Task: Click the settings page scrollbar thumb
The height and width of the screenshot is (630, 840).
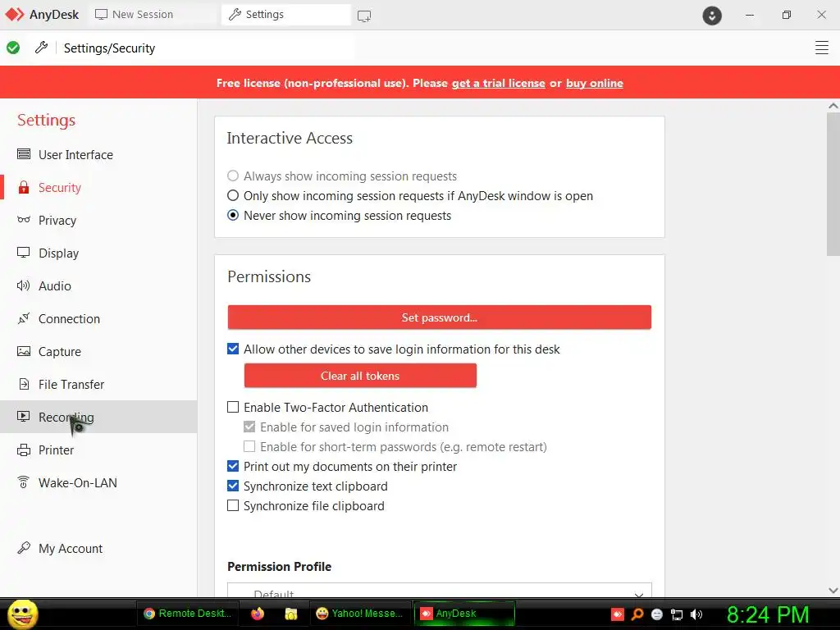Action: pos(833,185)
